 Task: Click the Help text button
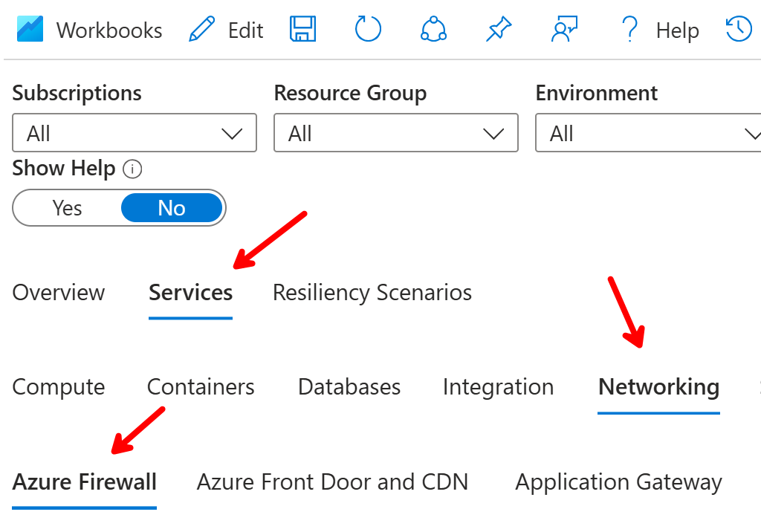click(x=678, y=30)
